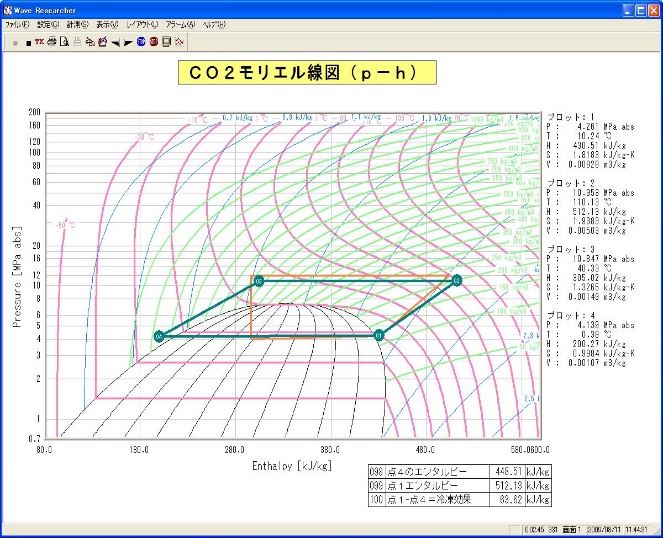Screen dimensions: 663x538
Task: Open the アラーム(A) menu
Action: (180, 25)
